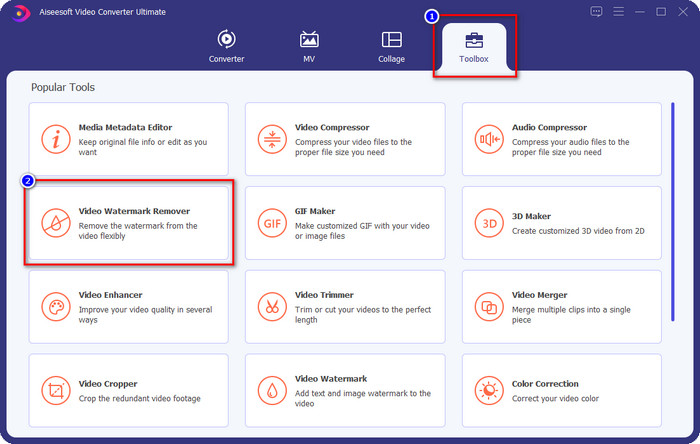Screen dimensions: 700x444
Task: Select the Video Trimmer scissors icon
Action: coord(271,306)
